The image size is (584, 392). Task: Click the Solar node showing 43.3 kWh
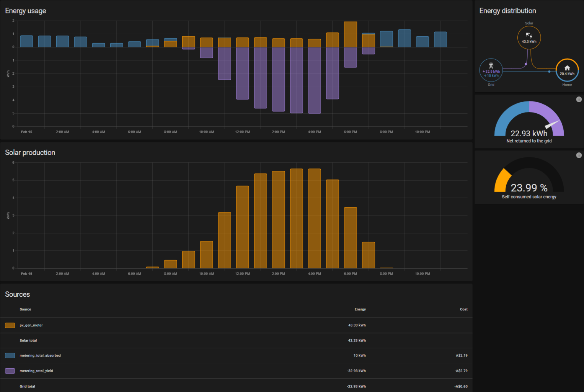(x=529, y=37)
